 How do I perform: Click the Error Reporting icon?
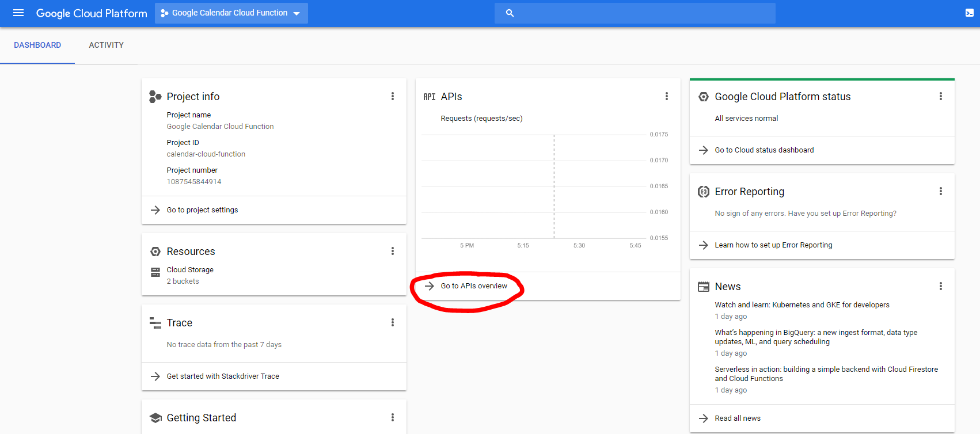pyautogui.click(x=704, y=192)
